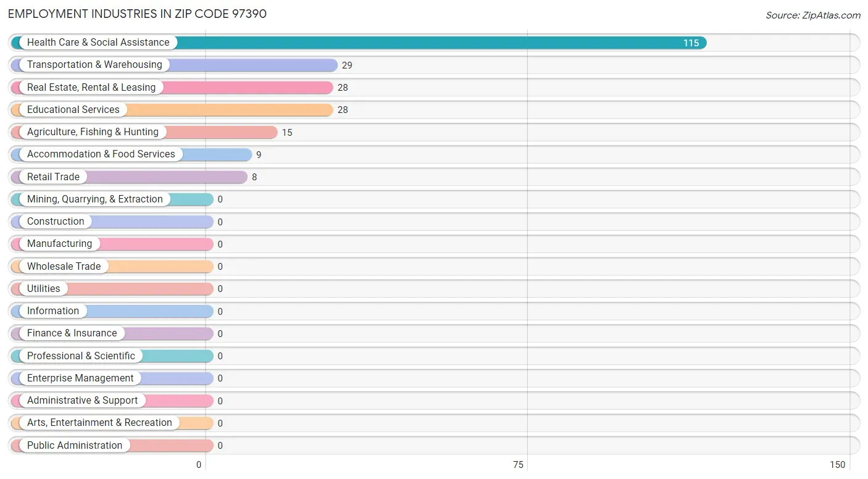Click the 0 axis tick label at the bottom
The width and height of the screenshot is (868, 479).
pos(199,465)
